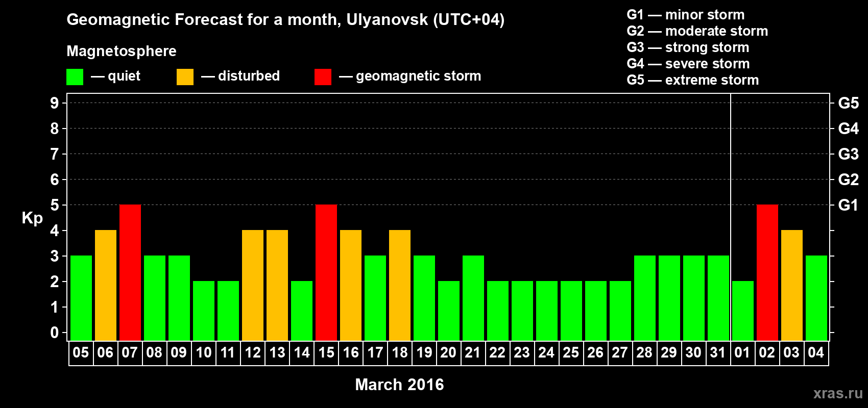Click the green bar for day 10
Image resolution: width=868 pixels, height=408 pixels.
coord(204,311)
